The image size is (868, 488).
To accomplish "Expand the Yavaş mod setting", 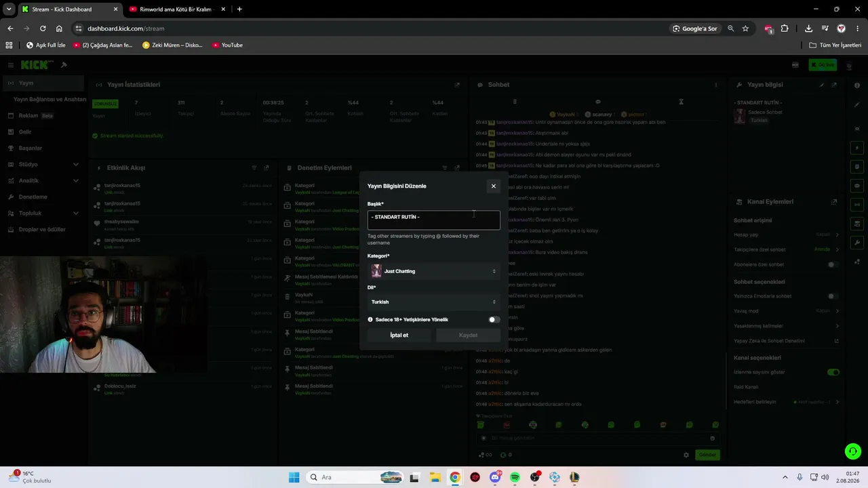I will [787, 311].
